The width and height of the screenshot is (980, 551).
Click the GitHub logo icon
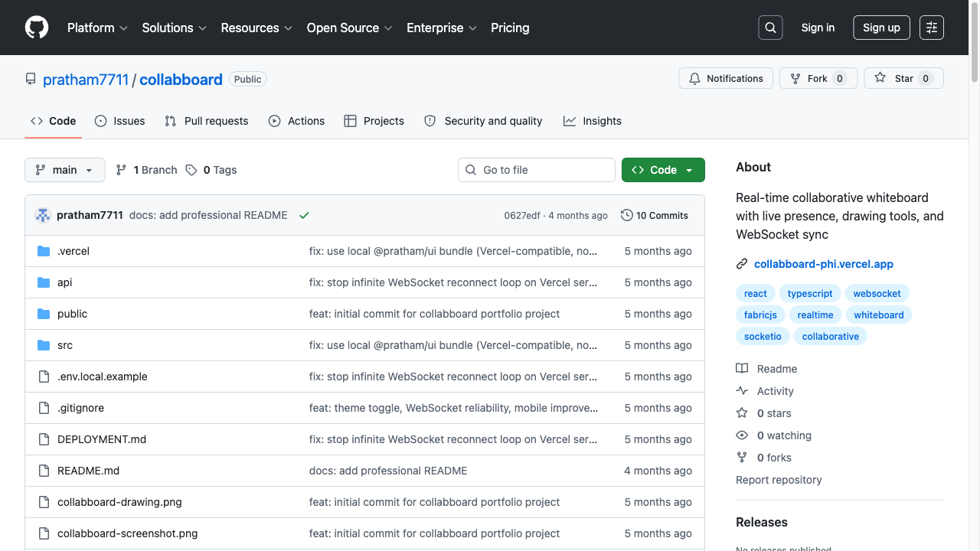pos(37,28)
